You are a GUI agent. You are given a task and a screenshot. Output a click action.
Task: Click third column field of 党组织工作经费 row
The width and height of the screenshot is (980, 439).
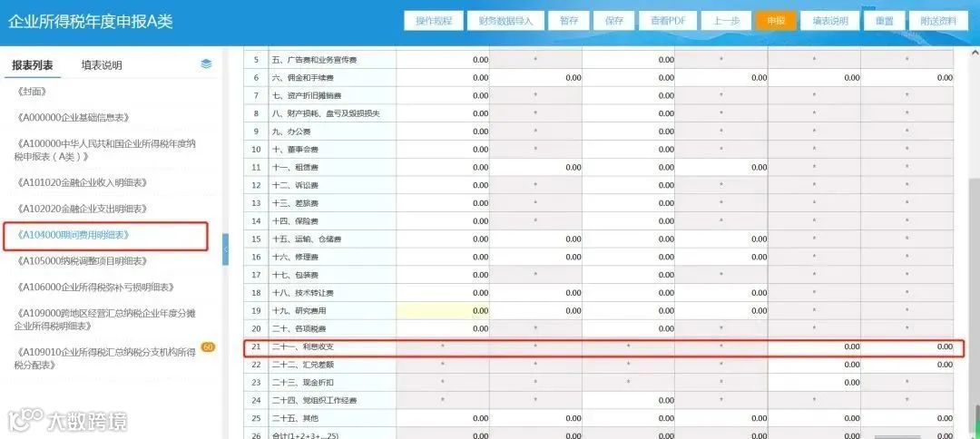[x=628, y=400]
